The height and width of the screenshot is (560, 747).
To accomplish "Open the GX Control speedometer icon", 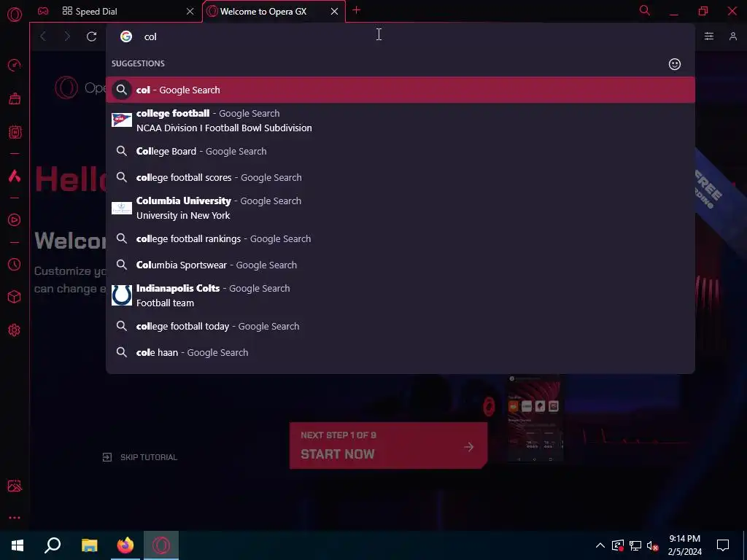I will coord(15,65).
